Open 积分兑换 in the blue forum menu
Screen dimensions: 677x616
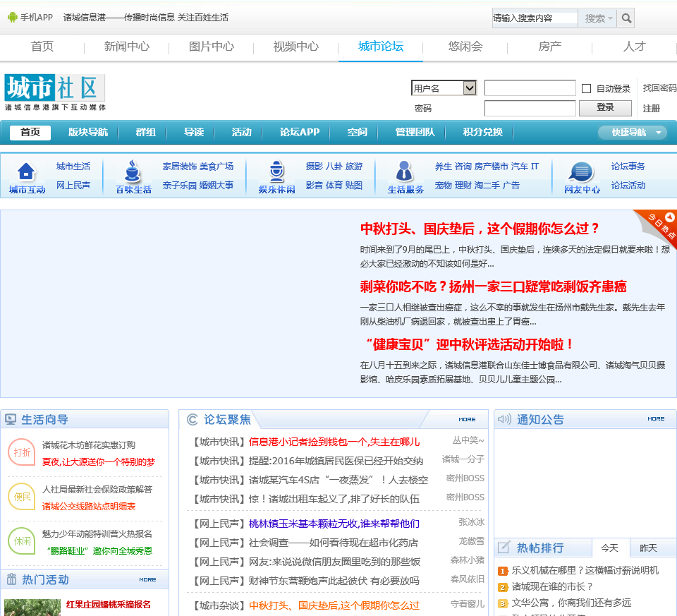482,132
